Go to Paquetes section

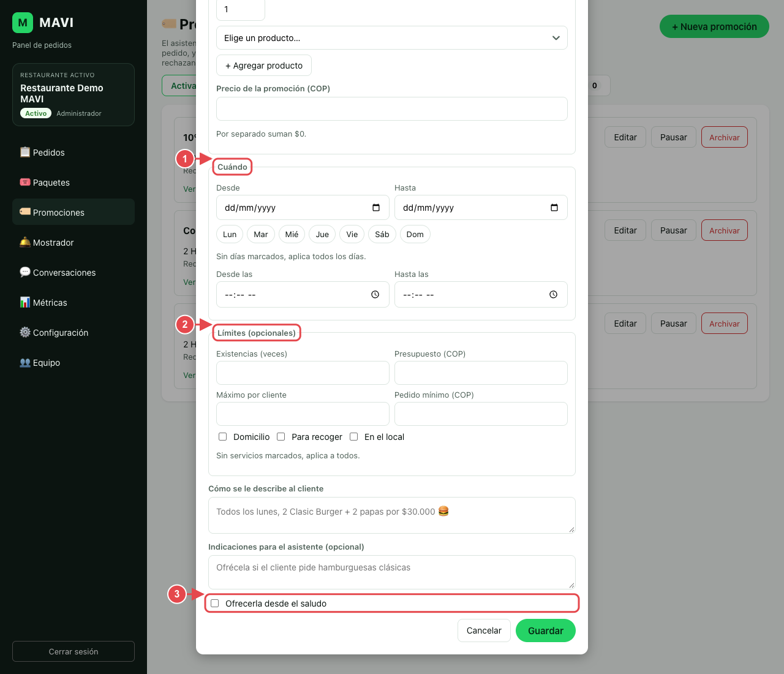[73, 182]
